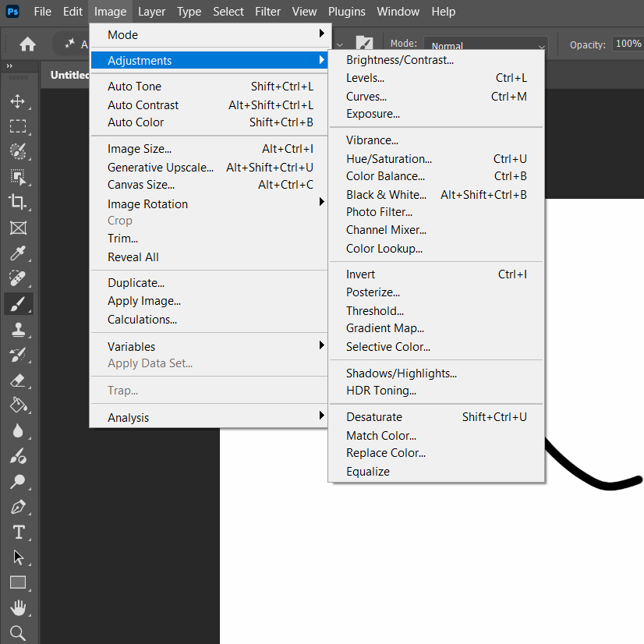Expand the Variables submenu
This screenshot has width=644, height=644.
click(x=209, y=346)
